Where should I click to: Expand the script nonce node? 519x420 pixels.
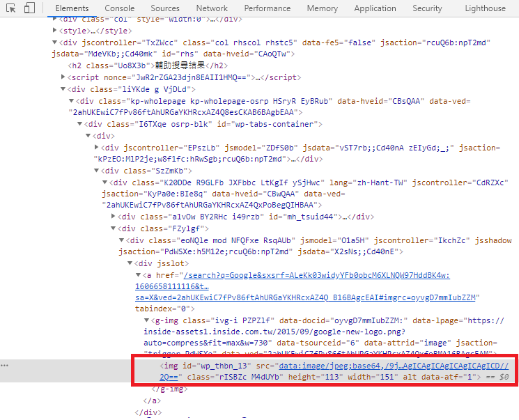[x=65, y=77]
